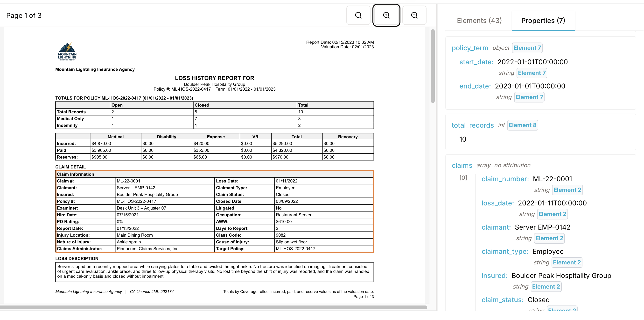Open Element 8 badge beside total_records
This screenshot has height=320, width=644.
coord(522,125)
